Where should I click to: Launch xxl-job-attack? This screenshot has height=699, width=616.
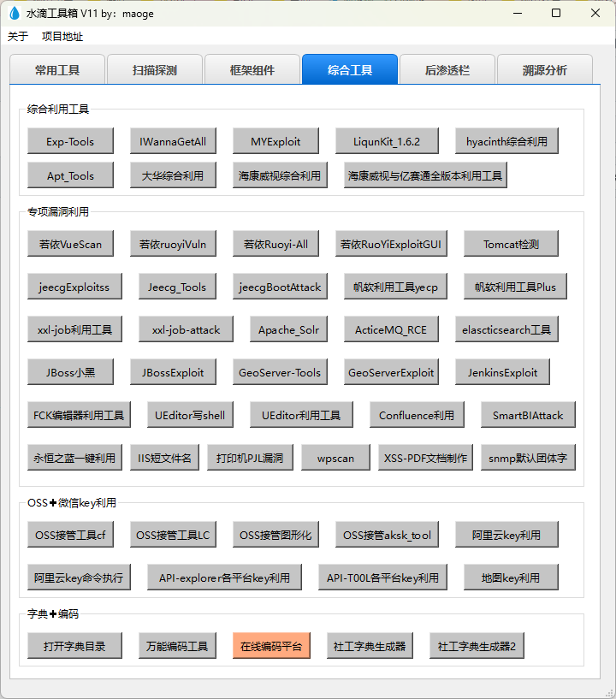(186, 329)
